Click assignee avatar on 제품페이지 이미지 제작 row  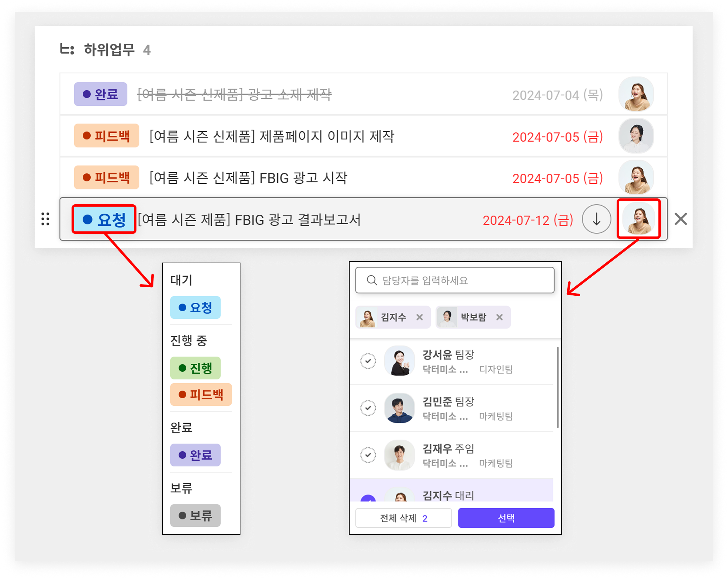click(636, 136)
